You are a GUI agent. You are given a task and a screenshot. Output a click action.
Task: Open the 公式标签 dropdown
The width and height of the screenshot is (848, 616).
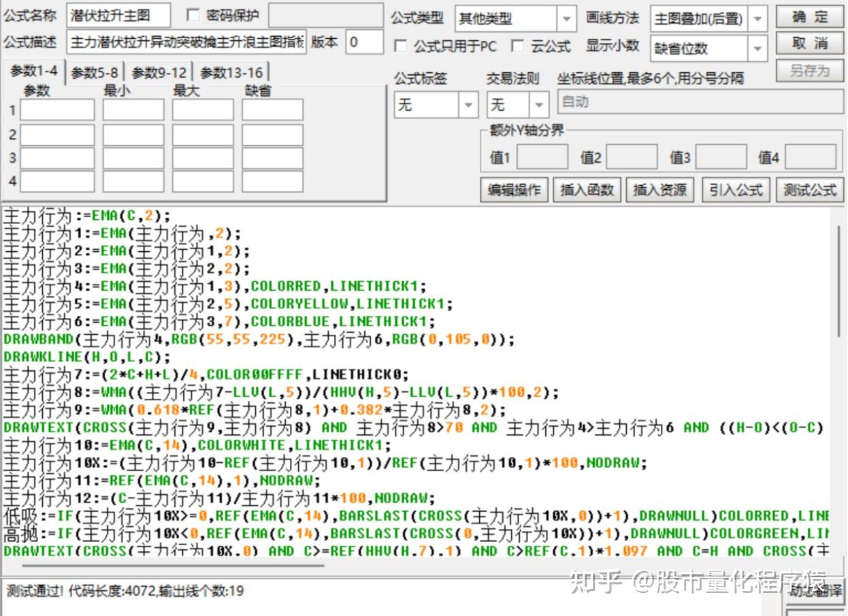pos(468,105)
